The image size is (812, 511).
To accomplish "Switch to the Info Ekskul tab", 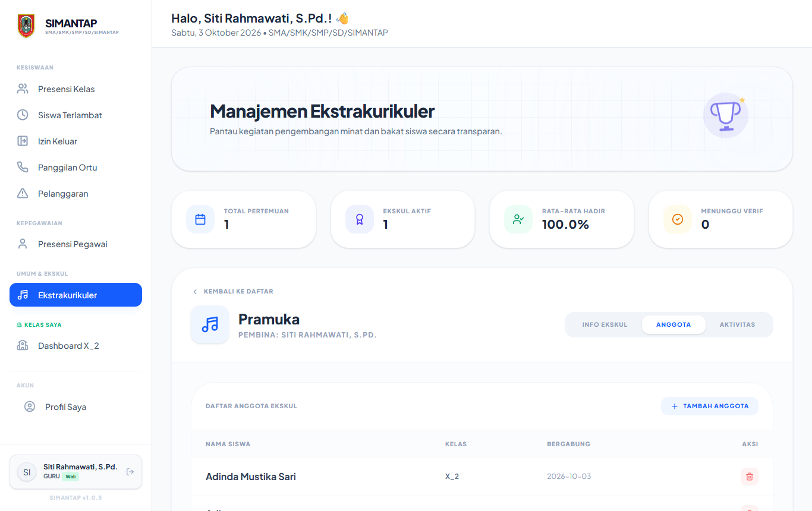I will pyautogui.click(x=605, y=324).
